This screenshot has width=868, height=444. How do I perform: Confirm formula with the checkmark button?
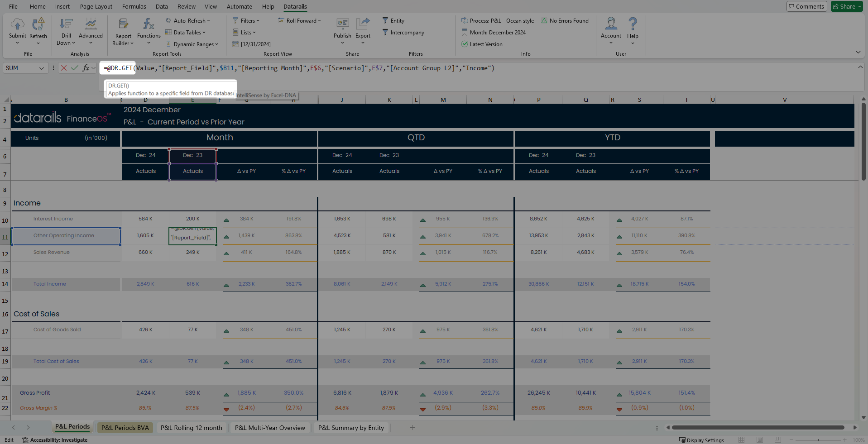[75, 68]
